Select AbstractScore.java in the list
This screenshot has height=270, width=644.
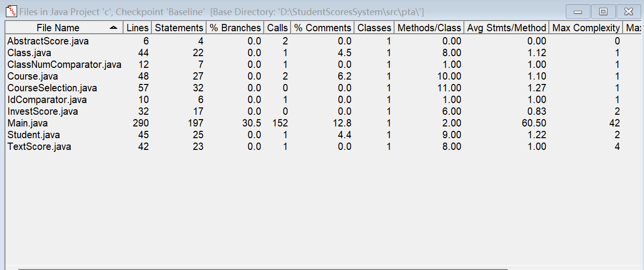(x=48, y=41)
